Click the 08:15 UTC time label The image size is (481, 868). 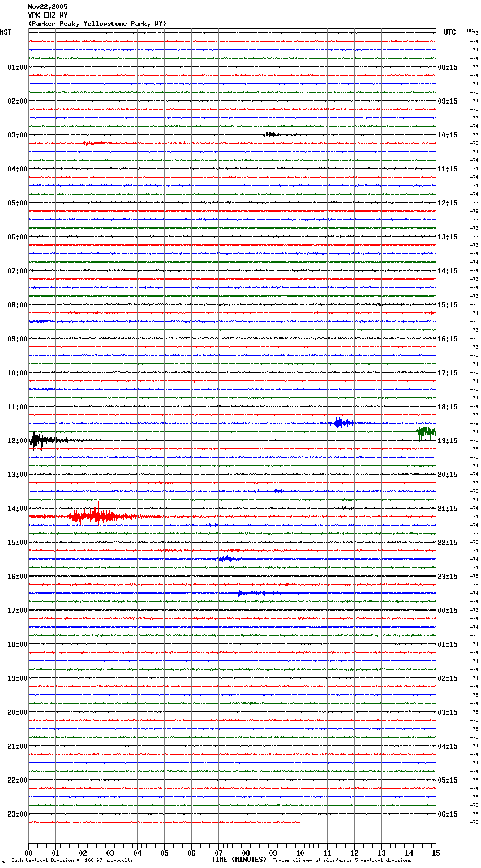click(448, 67)
